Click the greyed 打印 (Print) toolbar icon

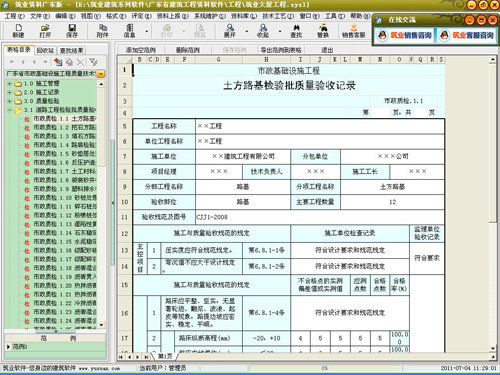pyautogui.click(x=167, y=31)
